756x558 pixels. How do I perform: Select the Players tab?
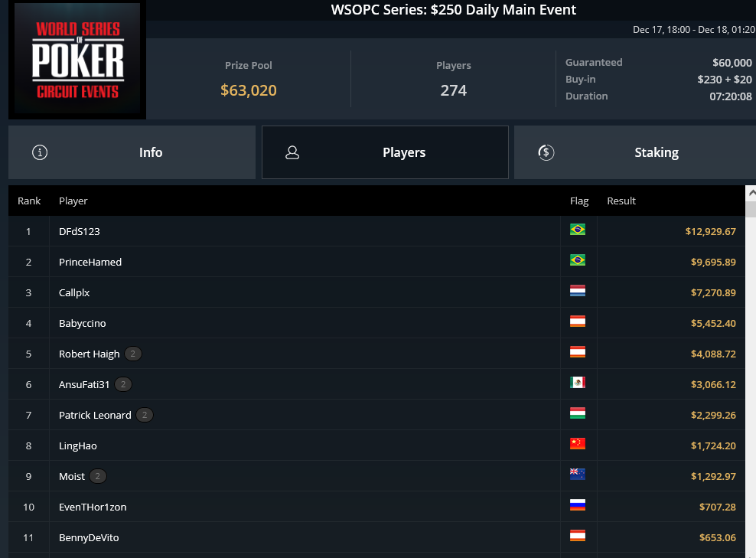(385, 152)
